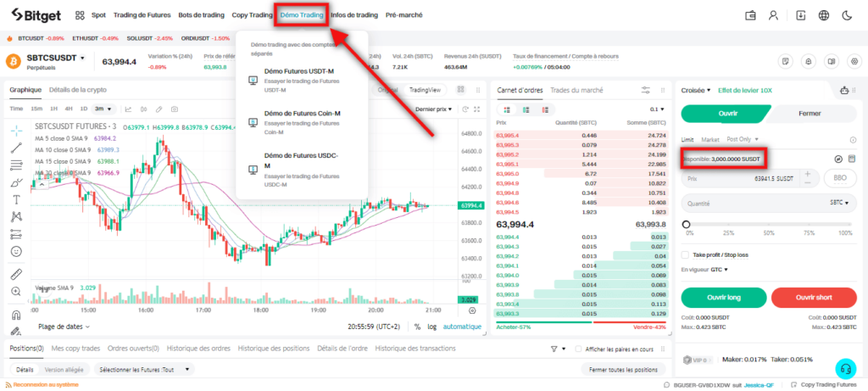The image size is (868, 391).
Task: Switch positions view to Version allégée
Action: coord(64,370)
